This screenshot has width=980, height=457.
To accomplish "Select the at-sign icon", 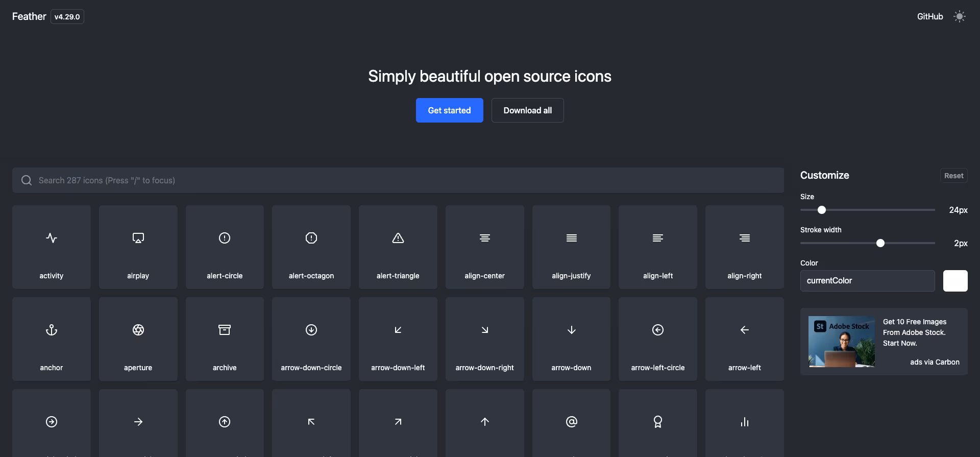I will point(571,423).
